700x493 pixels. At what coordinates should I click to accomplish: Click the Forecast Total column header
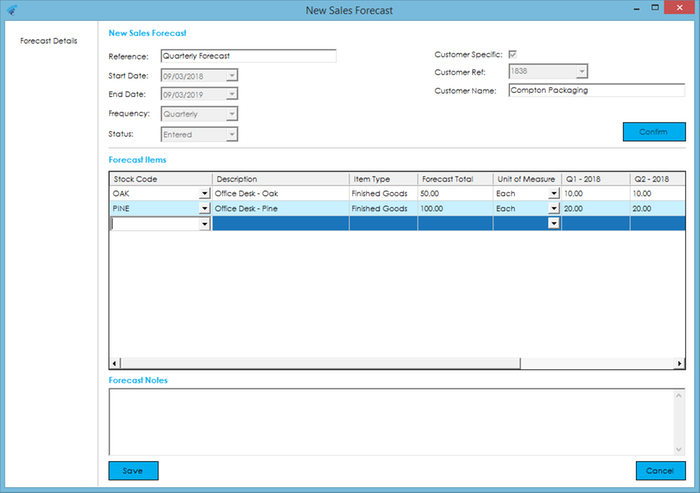[455, 179]
